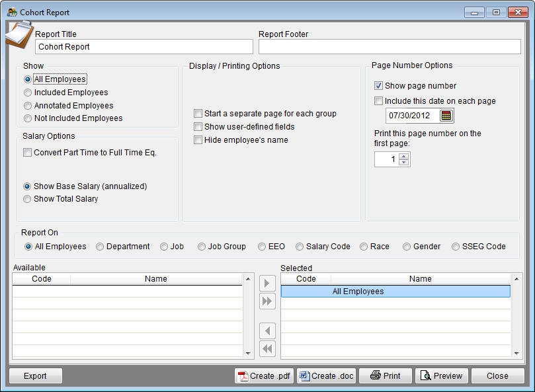Open the date picker calendar icon
This screenshot has width=535, height=392.
(x=446, y=116)
